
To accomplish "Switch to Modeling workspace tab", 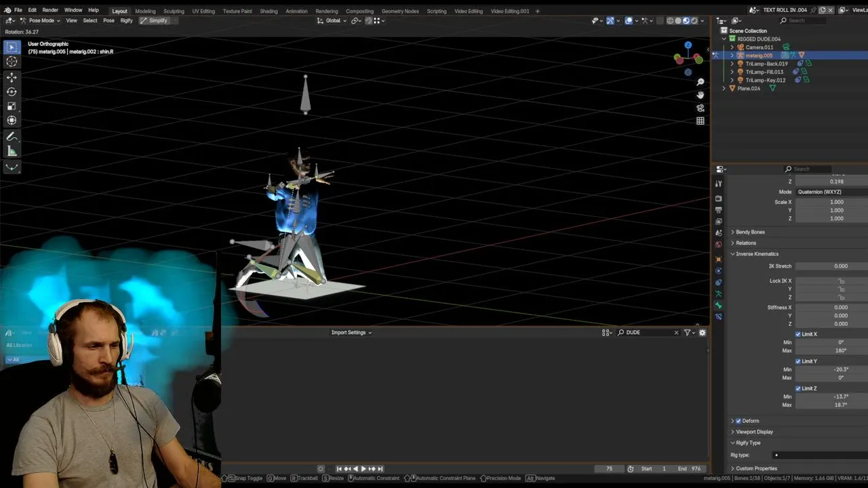I will coord(145,11).
